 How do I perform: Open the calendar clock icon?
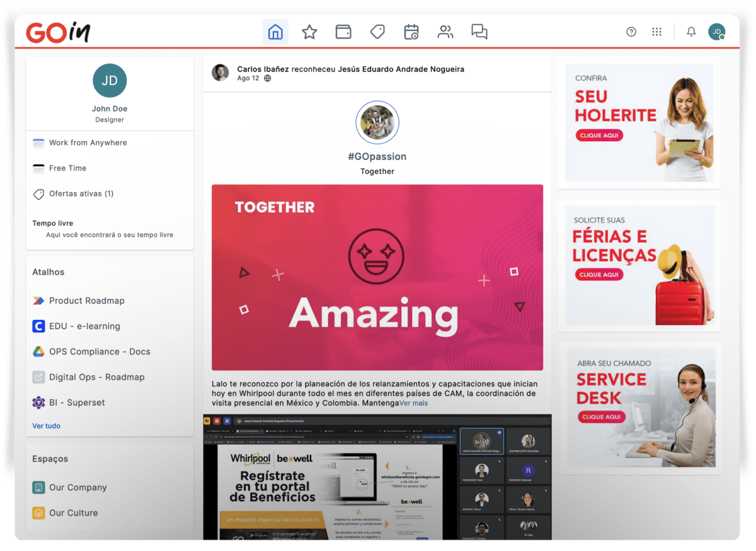411,32
